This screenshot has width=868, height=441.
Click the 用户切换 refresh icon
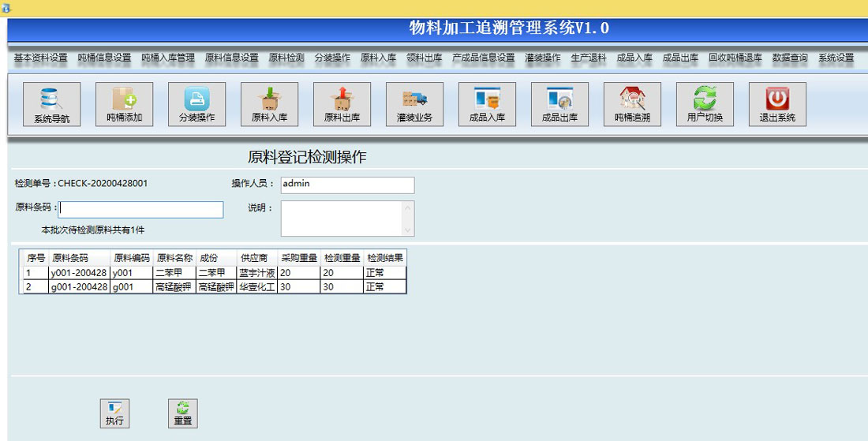(705, 104)
